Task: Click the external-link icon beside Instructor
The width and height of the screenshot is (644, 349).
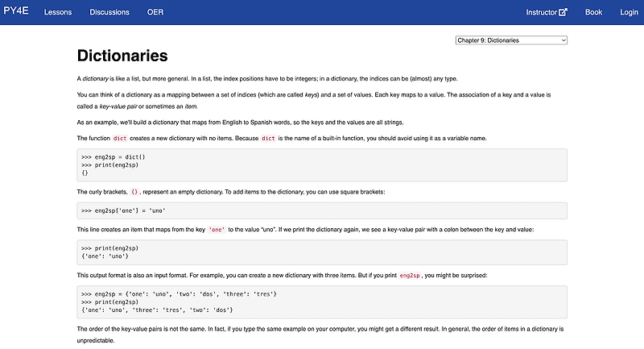Action: click(x=563, y=12)
